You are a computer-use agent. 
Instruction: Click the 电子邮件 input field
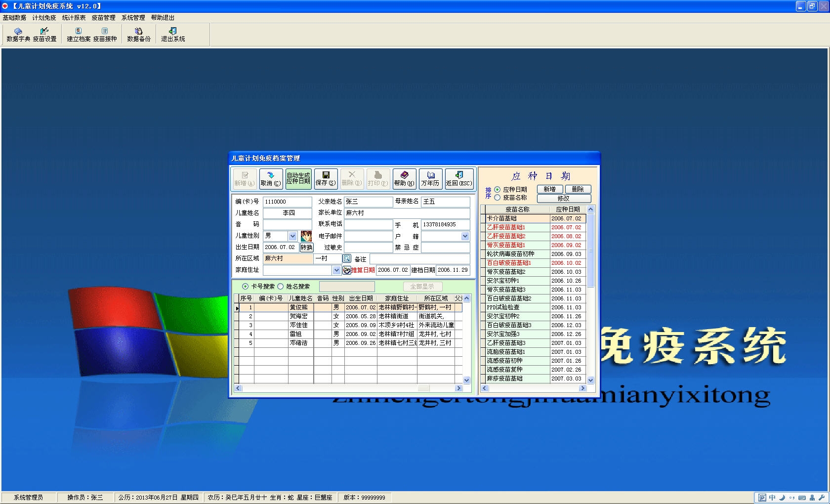tap(368, 236)
